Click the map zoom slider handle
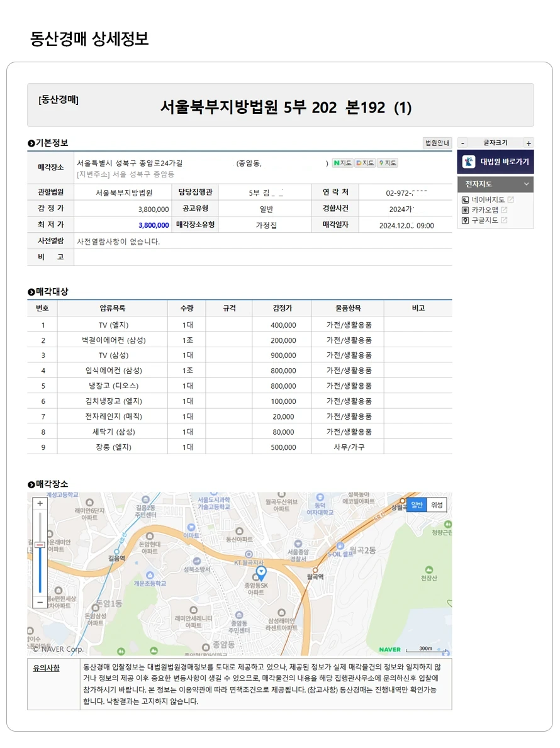 coord(40,545)
